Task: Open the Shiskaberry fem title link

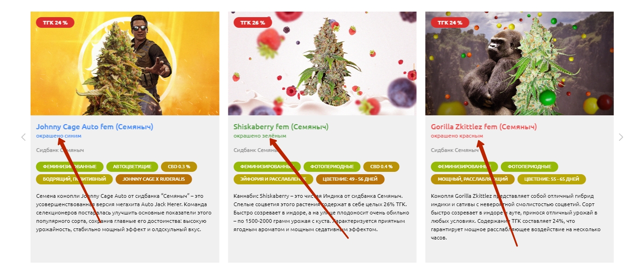Action: (x=281, y=126)
